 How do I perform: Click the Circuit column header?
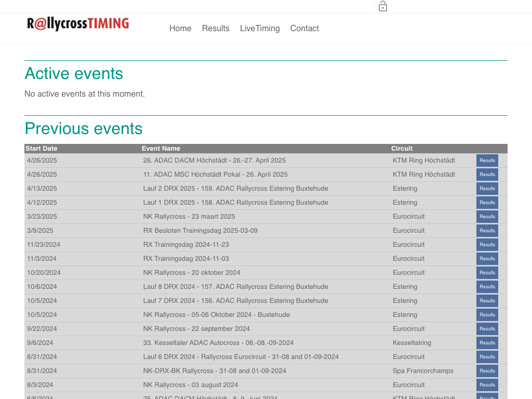click(402, 149)
